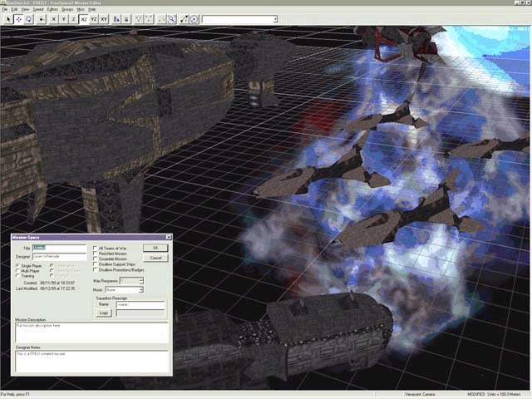532x399 pixels.
Task: Constrain movement to the Y axis
Action: pyautogui.click(x=65, y=18)
